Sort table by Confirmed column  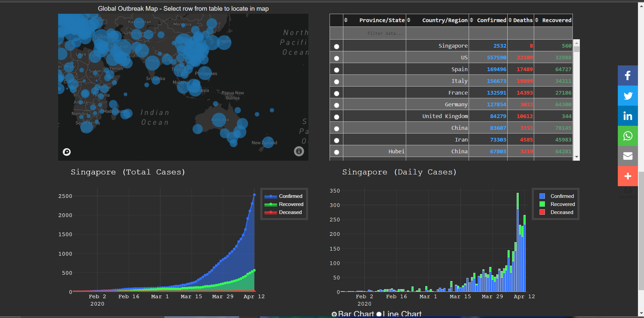pyautogui.click(x=471, y=20)
